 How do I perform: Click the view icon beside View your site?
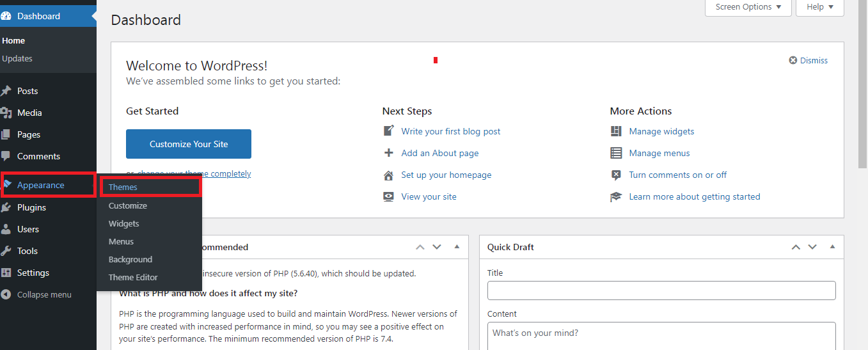point(388,196)
